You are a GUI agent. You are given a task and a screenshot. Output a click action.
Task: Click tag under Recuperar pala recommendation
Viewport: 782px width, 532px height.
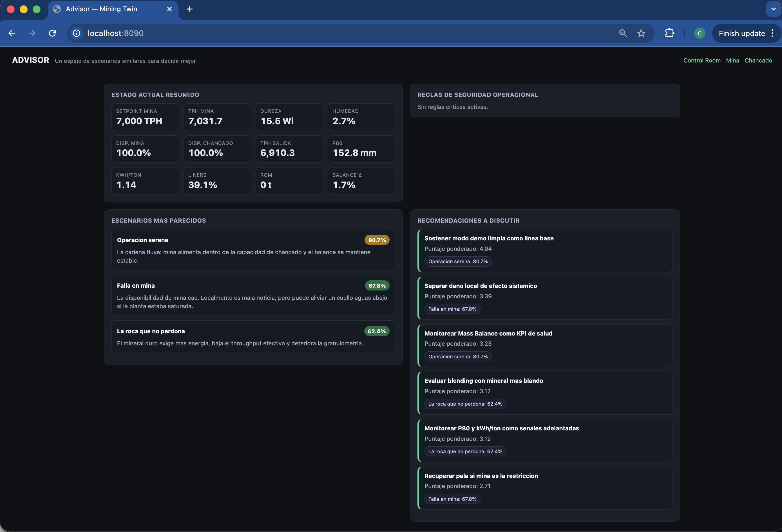tap(452, 499)
